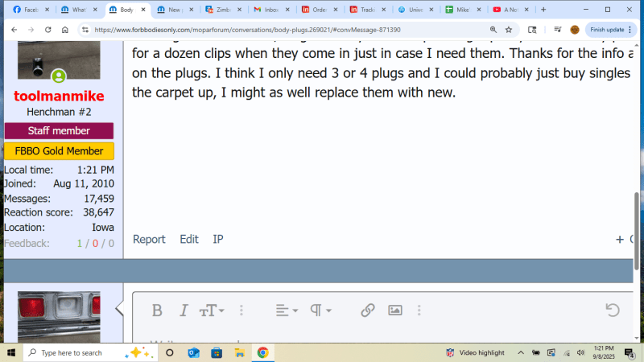Click the Report link on message
The image size is (644, 362).
149,239
